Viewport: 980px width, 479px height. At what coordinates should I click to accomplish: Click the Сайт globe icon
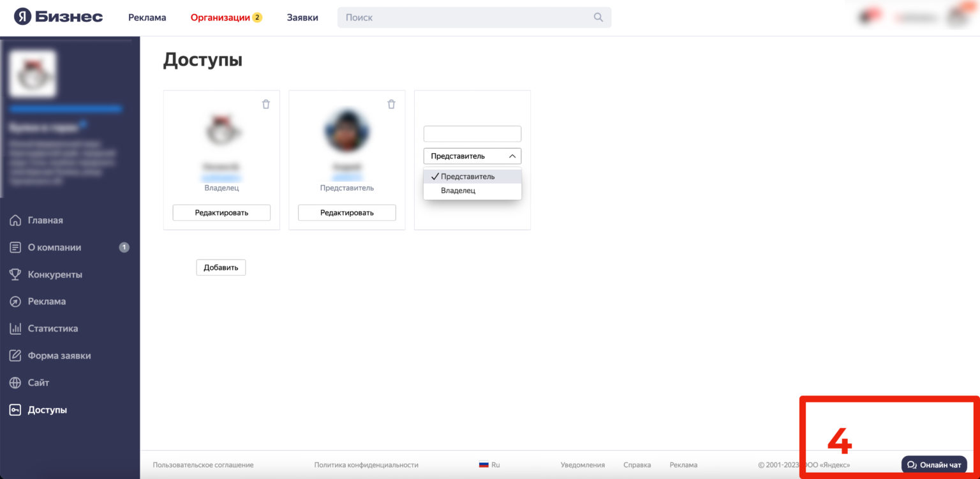(15, 383)
